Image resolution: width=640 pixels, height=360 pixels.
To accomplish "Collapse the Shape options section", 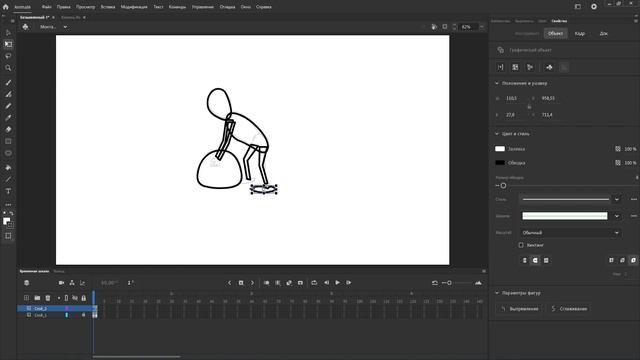I will pos(497,293).
